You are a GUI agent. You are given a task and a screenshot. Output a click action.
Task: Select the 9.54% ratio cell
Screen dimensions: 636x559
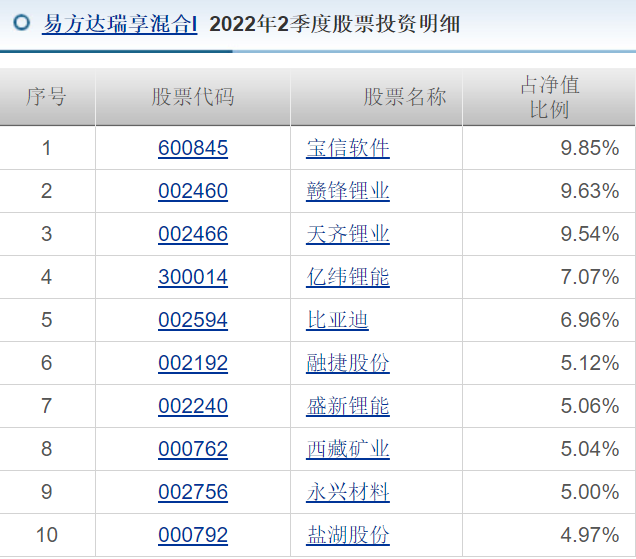(x=549, y=234)
